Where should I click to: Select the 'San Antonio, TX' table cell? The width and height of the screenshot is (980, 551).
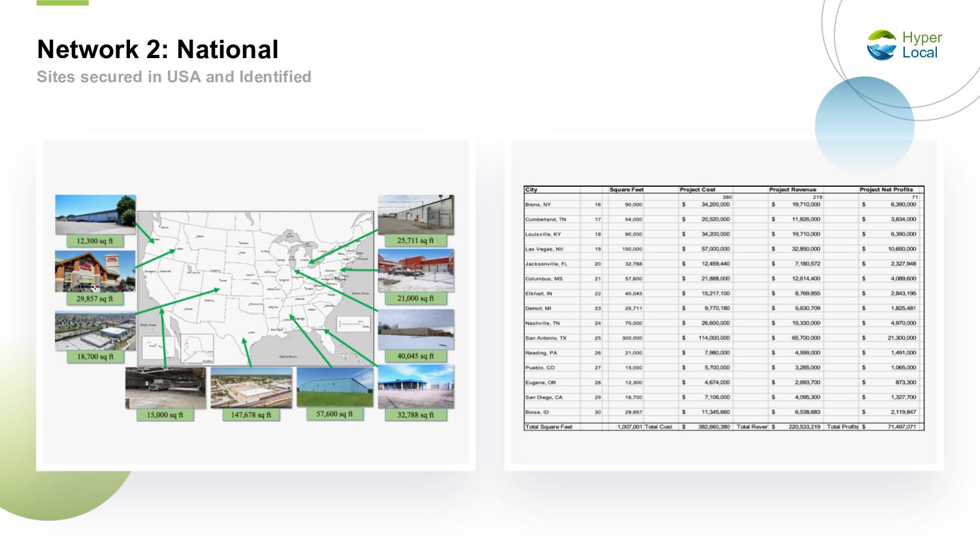pyautogui.click(x=546, y=338)
